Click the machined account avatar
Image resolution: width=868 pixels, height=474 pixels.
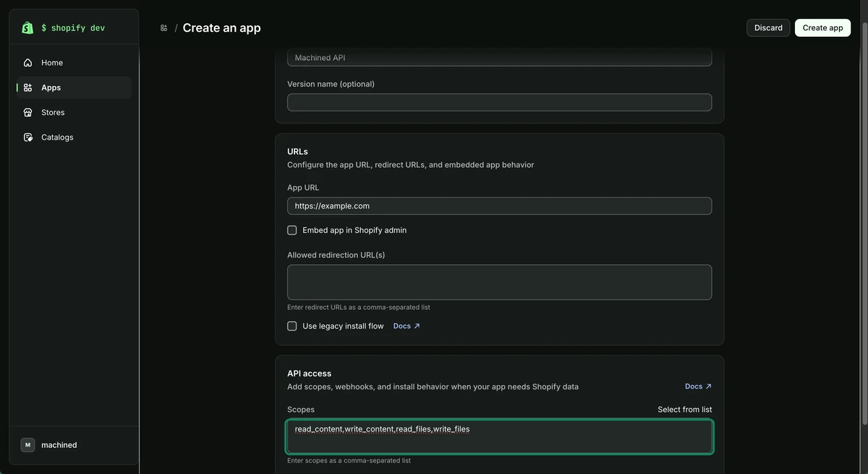click(x=27, y=445)
